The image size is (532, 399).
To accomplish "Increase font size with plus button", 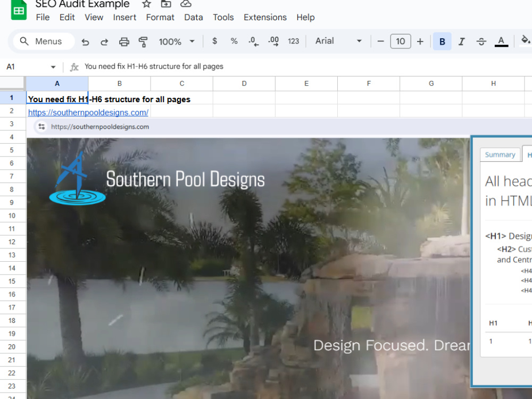I will click(x=420, y=41).
